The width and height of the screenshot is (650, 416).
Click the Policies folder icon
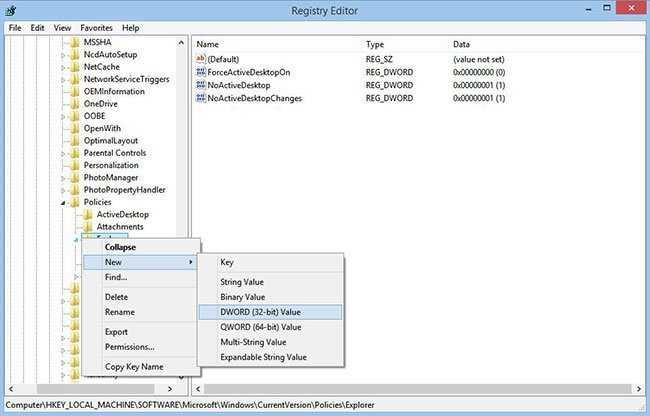pyautogui.click(x=75, y=202)
